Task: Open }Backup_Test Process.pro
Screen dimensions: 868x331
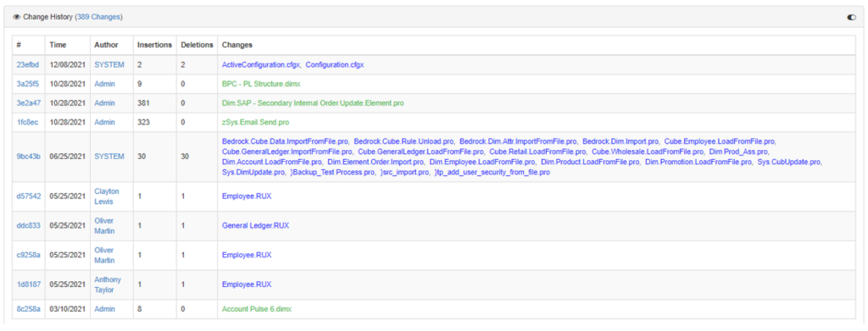Action: tap(332, 173)
